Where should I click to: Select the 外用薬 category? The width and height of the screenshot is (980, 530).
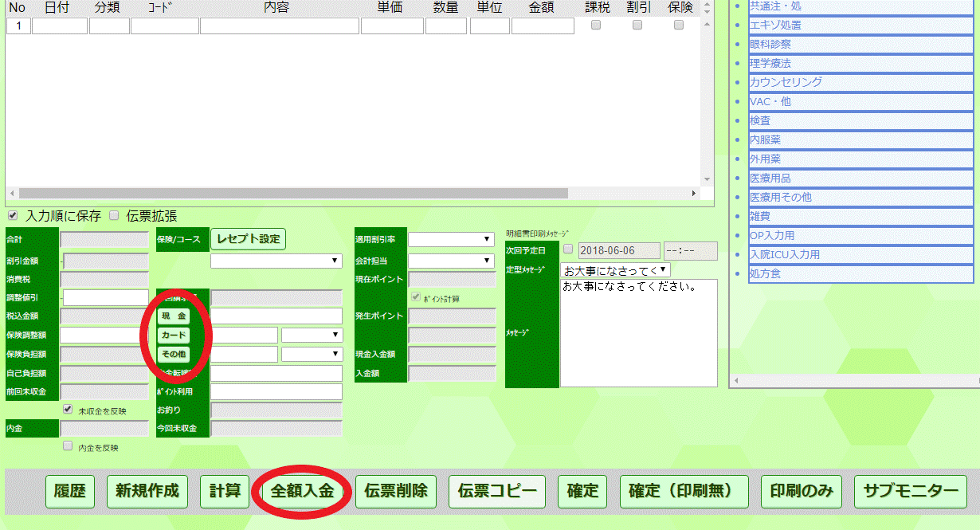click(x=861, y=159)
